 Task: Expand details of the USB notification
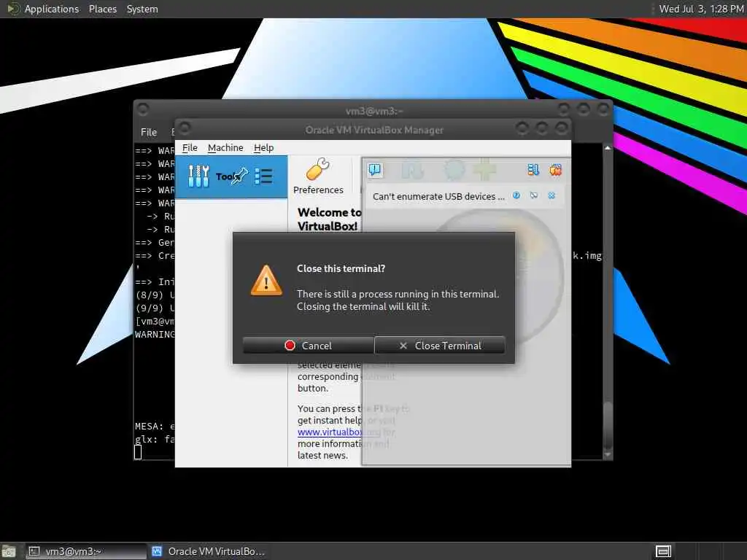533,195
